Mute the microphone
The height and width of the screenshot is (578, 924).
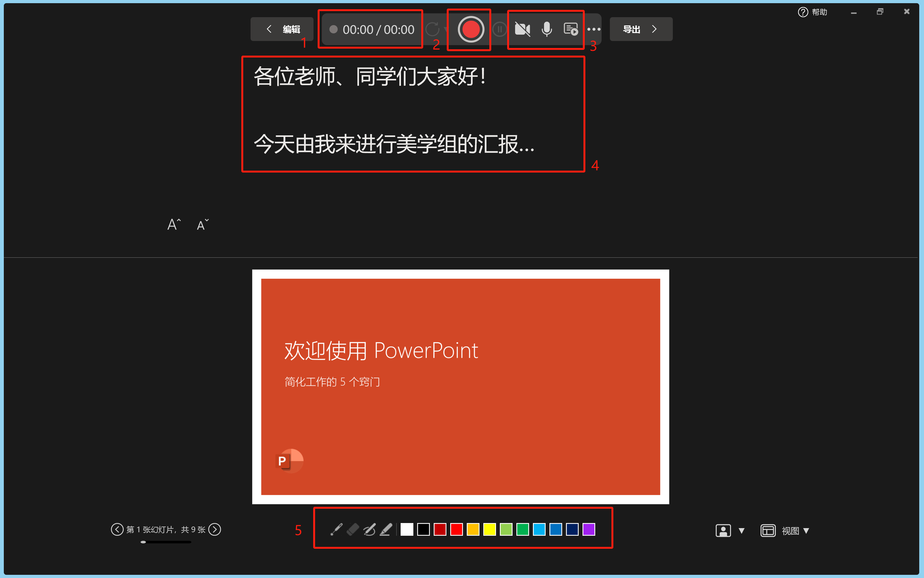547,30
